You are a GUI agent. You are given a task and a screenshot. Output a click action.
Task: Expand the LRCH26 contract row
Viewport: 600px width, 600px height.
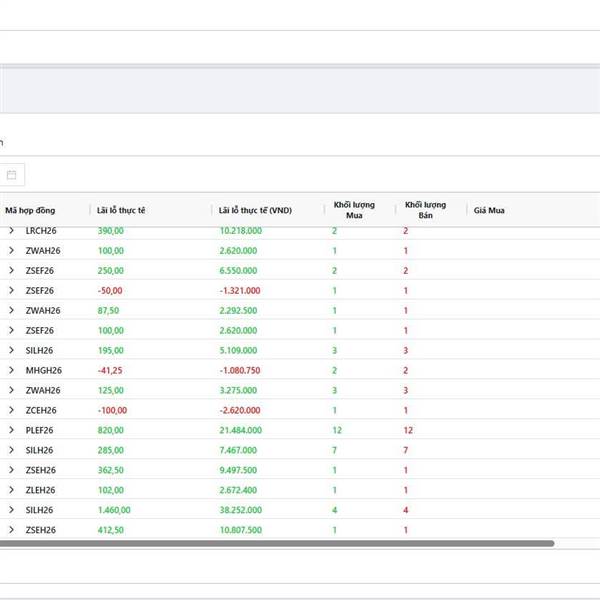point(11,231)
